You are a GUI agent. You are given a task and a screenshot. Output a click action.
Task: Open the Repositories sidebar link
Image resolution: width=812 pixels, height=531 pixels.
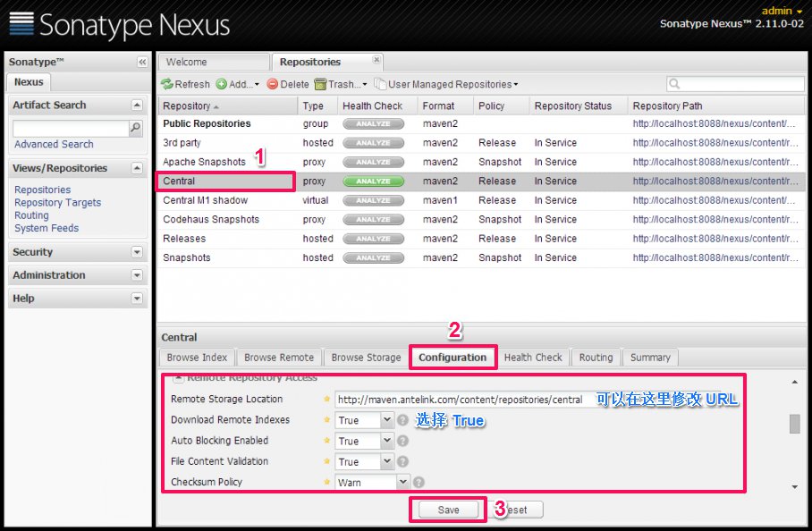(x=42, y=190)
